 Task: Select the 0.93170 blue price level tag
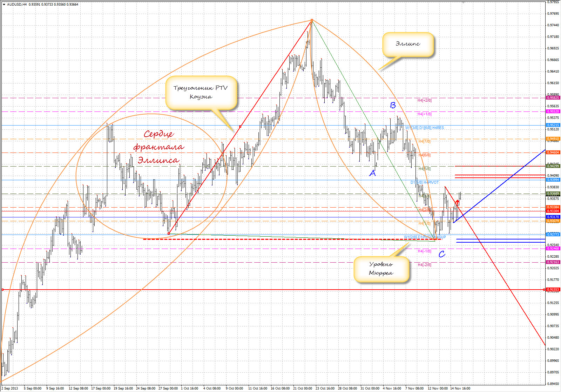coord(553,217)
